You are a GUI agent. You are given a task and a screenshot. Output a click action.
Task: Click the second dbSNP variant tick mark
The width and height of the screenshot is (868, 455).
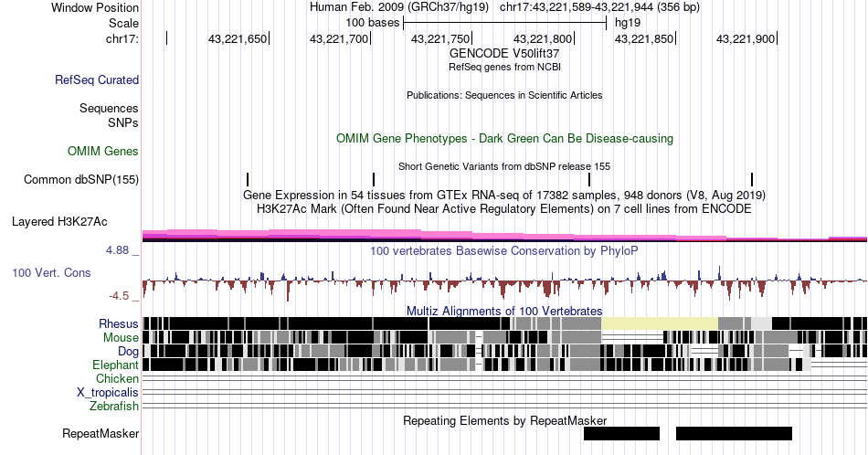point(374,179)
